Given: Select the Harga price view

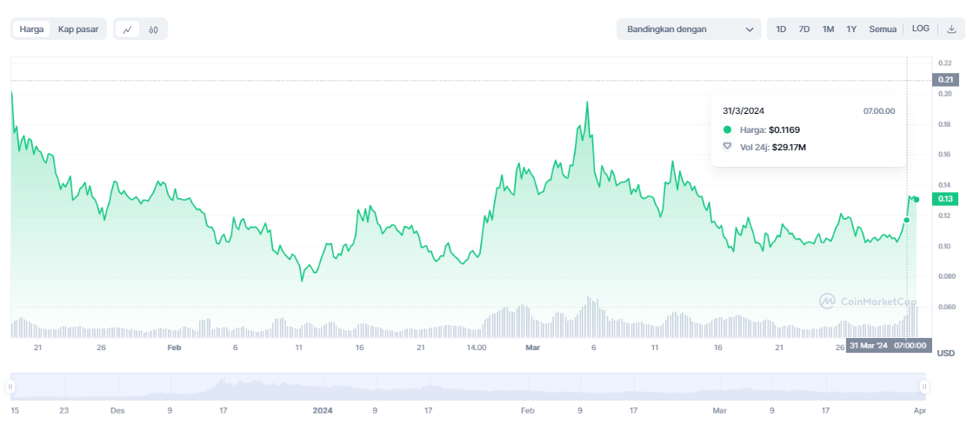Looking at the screenshot, I should pyautogui.click(x=32, y=30).
